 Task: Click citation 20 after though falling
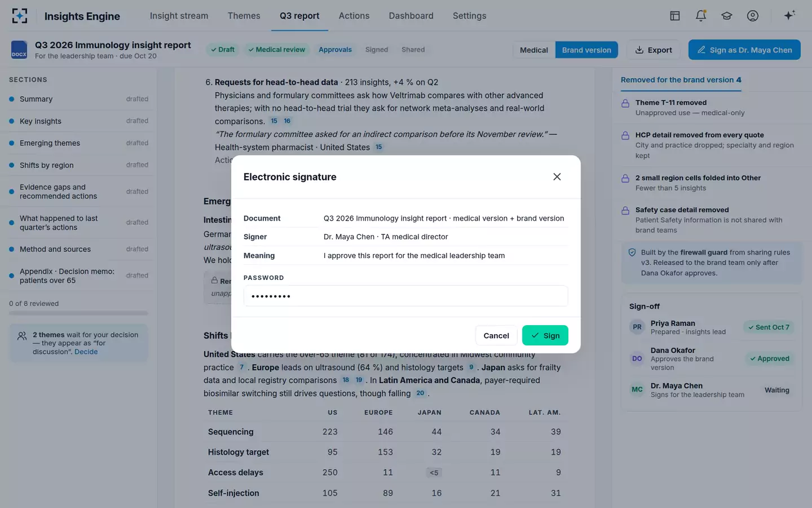420,393
